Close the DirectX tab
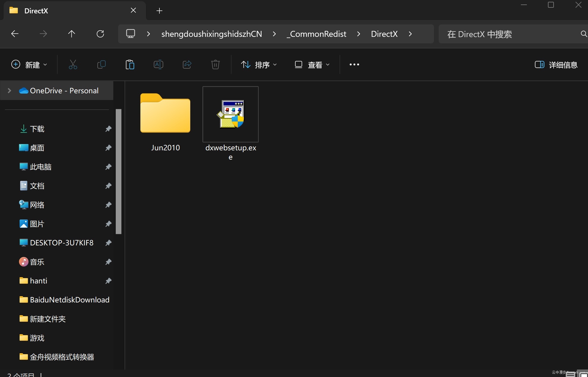Viewport: 588px width, 377px height. pos(134,10)
